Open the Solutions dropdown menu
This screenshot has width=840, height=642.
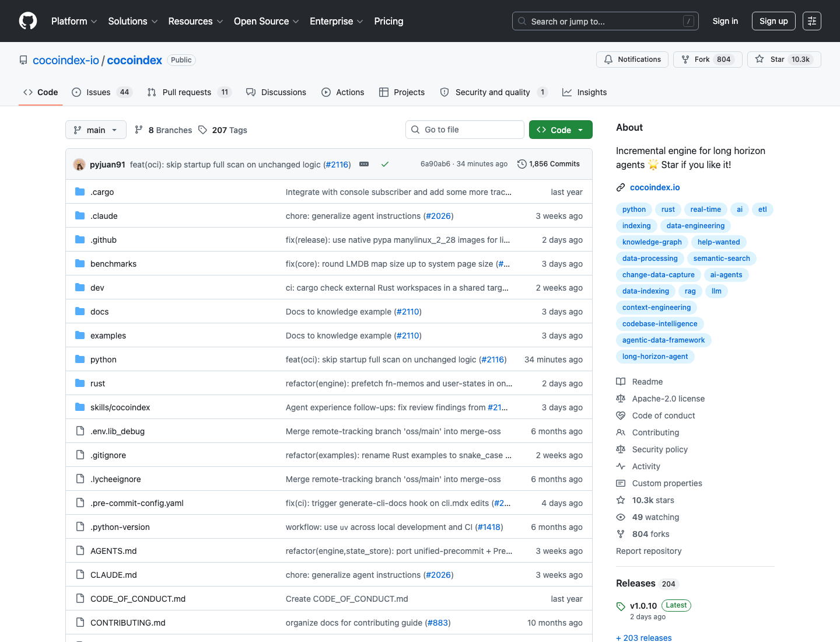tap(133, 21)
